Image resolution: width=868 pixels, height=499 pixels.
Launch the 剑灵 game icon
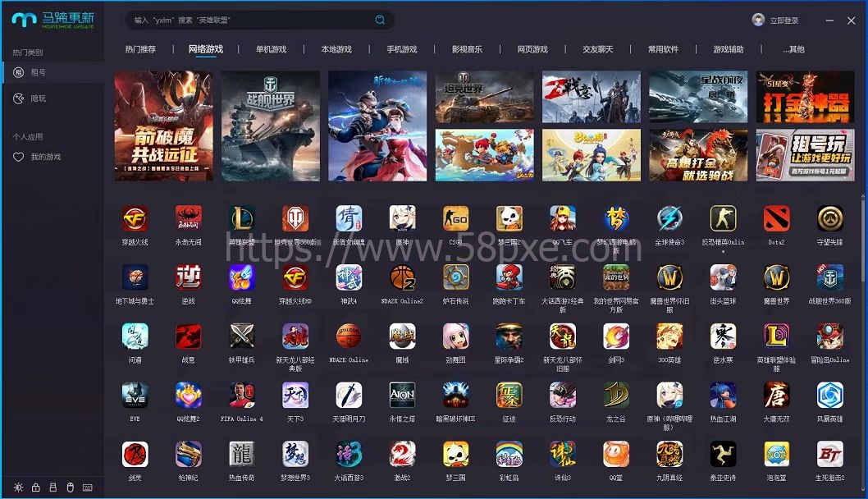[x=135, y=454]
